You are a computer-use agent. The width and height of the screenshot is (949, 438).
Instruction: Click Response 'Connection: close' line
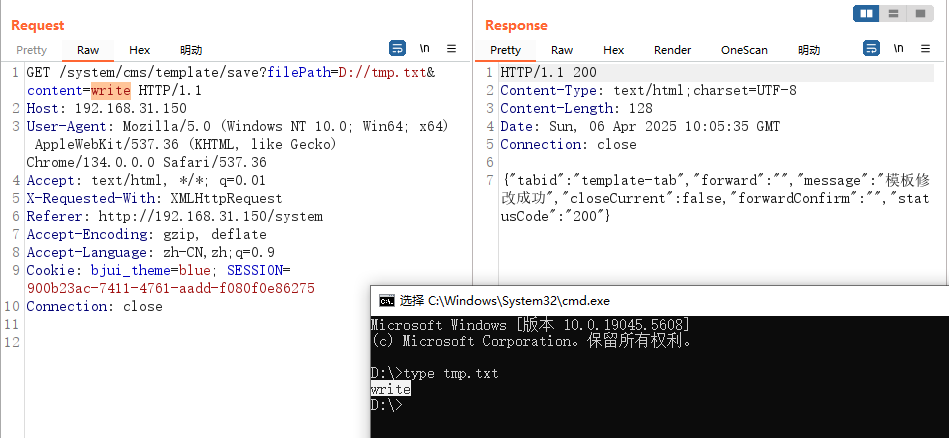(x=568, y=145)
